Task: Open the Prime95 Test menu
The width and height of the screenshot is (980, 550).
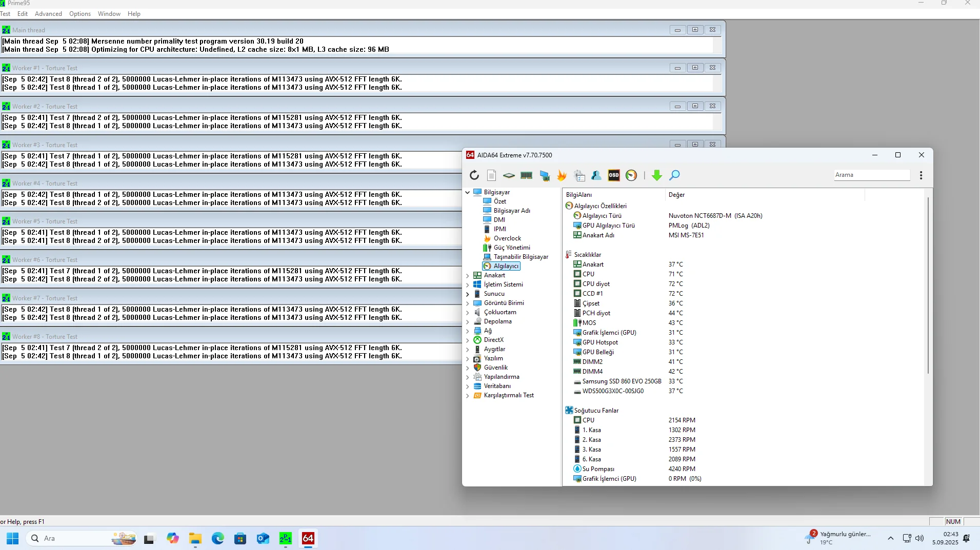Action: point(5,14)
